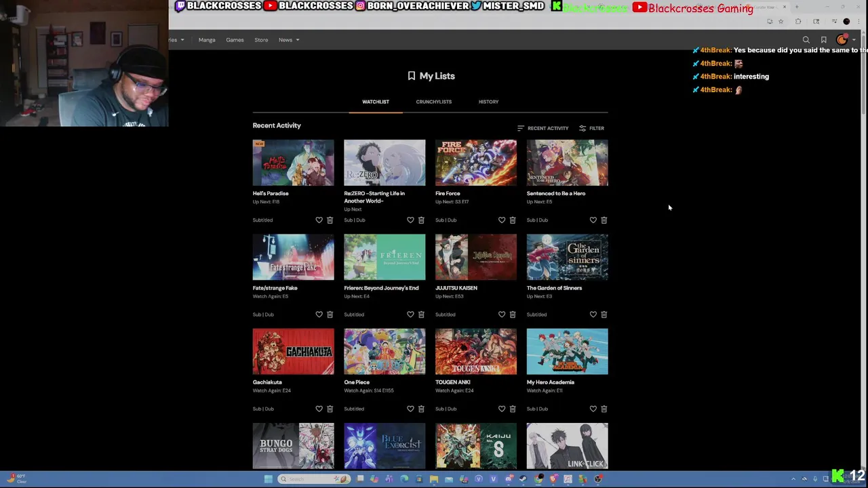The width and height of the screenshot is (868, 488).
Task: Remove Gachiakuta via its trash icon
Action: pos(330,409)
